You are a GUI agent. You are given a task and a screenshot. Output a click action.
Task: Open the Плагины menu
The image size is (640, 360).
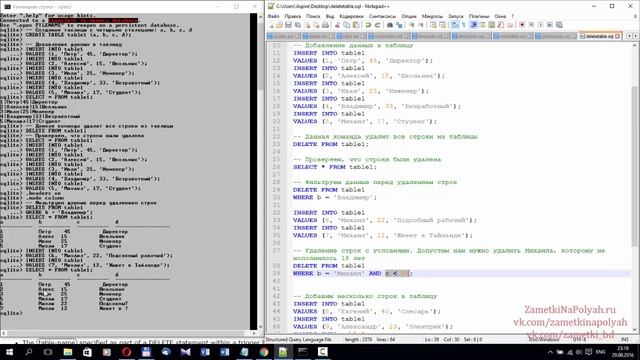479,16
